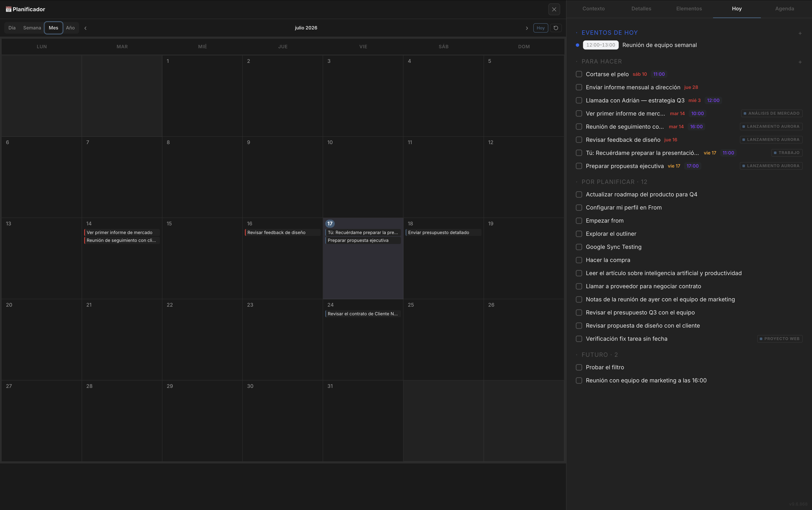This screenshot has height=510, width=812.
Task: Open task Leer el artículo sobre inteligencia artificial
Action: coord(663,273)
